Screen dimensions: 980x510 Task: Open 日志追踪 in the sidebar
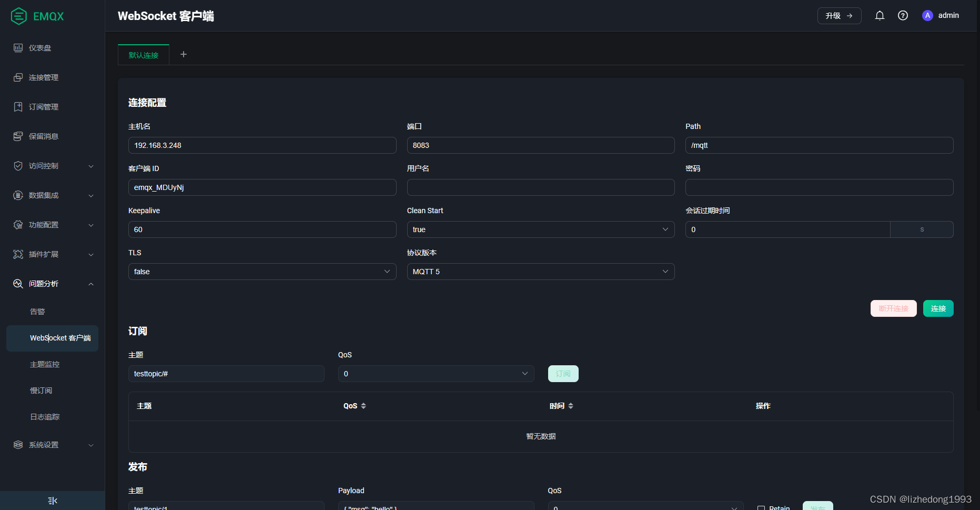pyautogui.click(x=45, y=417)
